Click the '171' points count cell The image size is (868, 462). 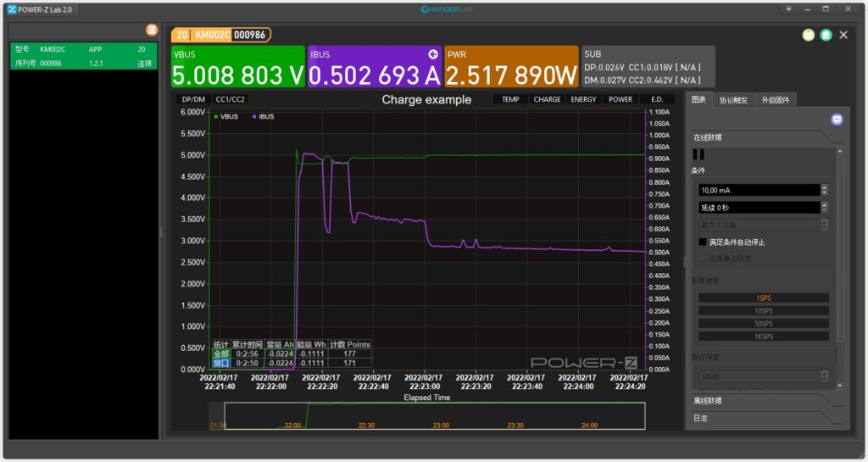click(349, 363)
